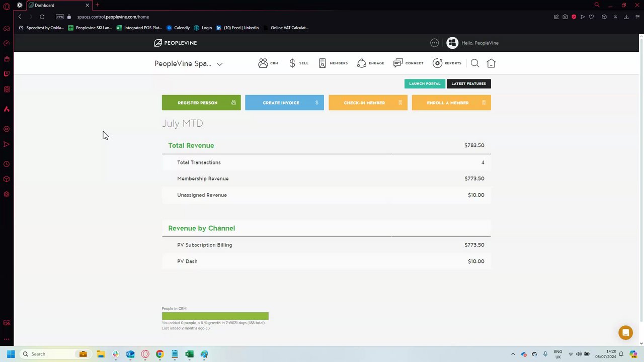Open the Calendly bookmark

click(x=178, y=28)
